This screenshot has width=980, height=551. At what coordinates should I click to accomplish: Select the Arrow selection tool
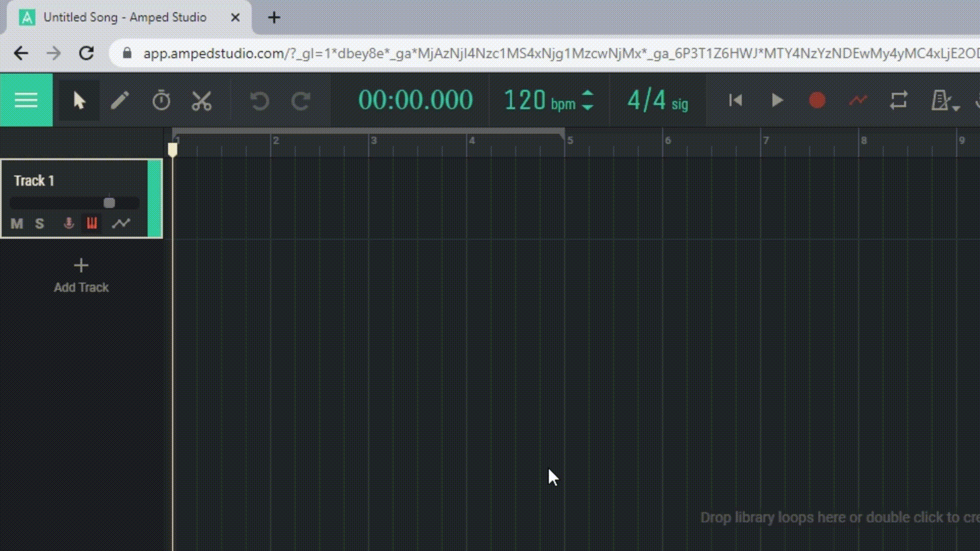click(x=79, y=100)
